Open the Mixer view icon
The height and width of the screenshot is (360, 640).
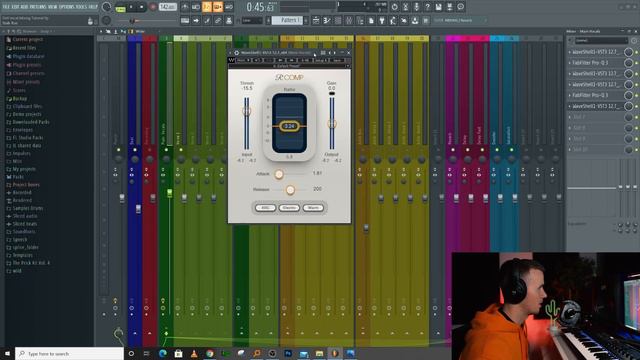349,20
